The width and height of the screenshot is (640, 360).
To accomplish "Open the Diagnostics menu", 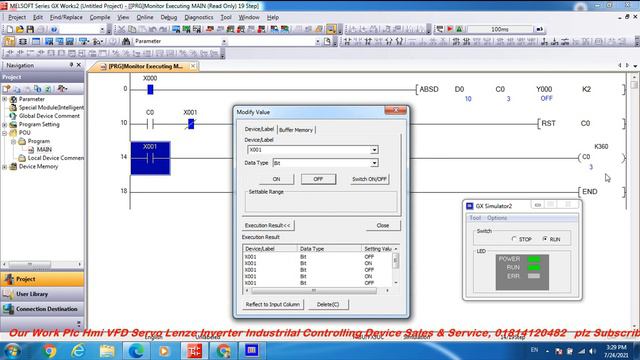I will coord(199,18).
